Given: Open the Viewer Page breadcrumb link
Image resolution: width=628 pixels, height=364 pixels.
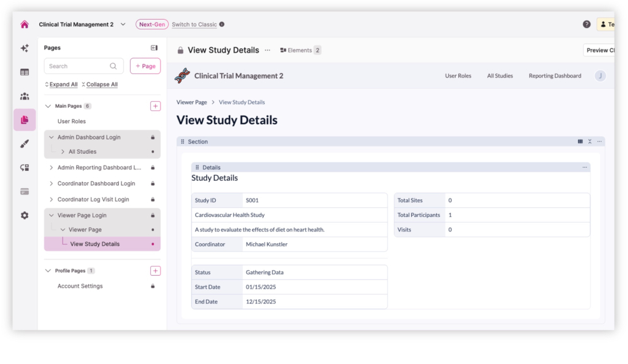Looking at the screenshot, I should [191, 102].
